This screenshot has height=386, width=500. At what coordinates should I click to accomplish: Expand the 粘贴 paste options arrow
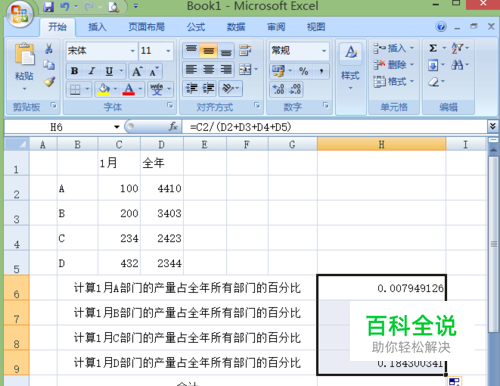(x=24, y=89)
